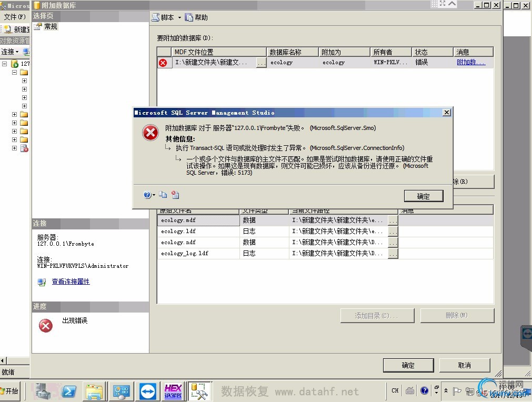Click the WIN-PKLV... owner cell
Screen dimensions: 532x402
click(391, 63)
